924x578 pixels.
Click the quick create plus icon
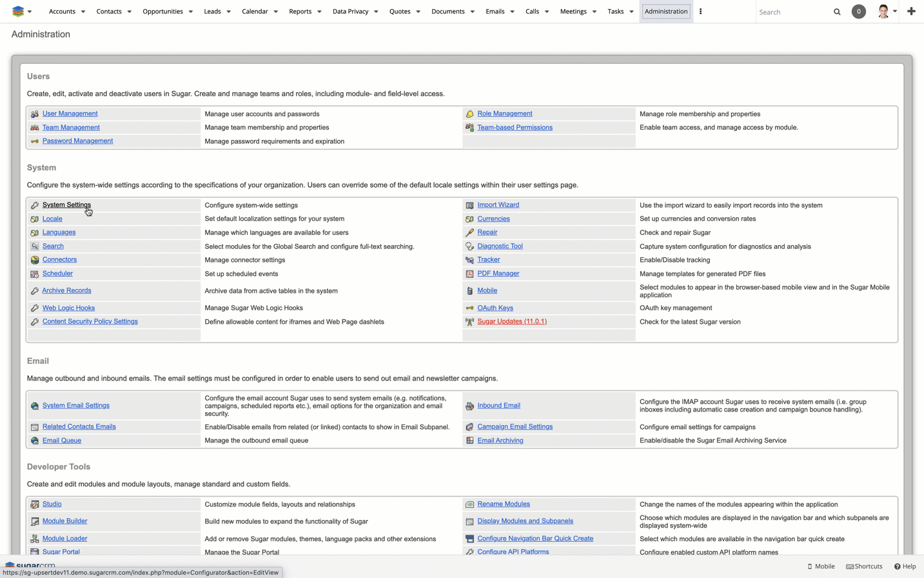[x=911, y=12]
